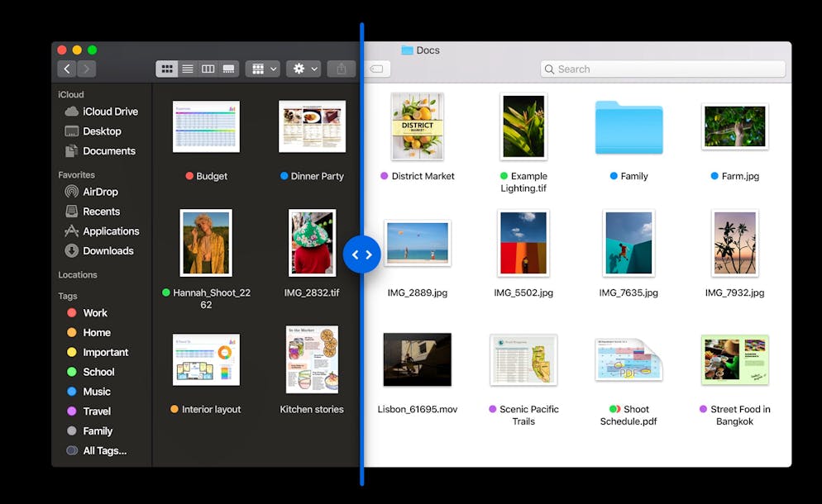
Task: Open the gear Action menu
Action: click(303, 69)
